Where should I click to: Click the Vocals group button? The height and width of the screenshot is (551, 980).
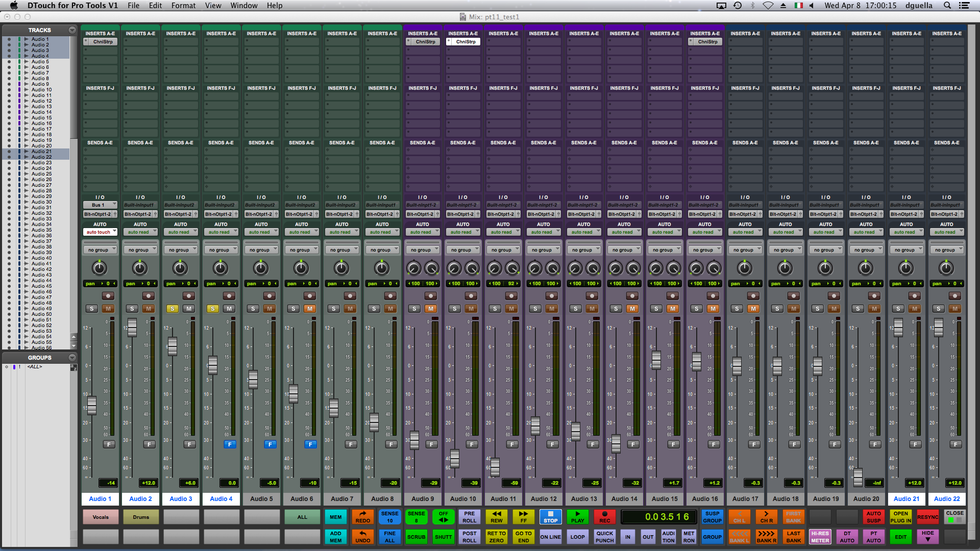tap(101, 517)
